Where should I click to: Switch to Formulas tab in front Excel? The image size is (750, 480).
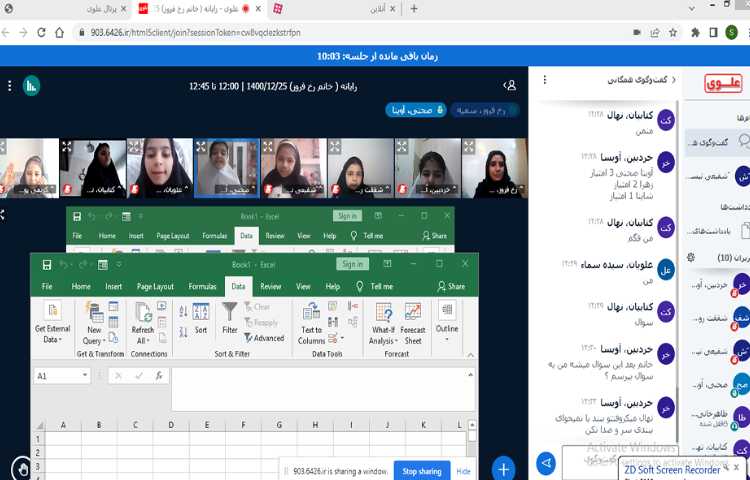tap(202, 286)
